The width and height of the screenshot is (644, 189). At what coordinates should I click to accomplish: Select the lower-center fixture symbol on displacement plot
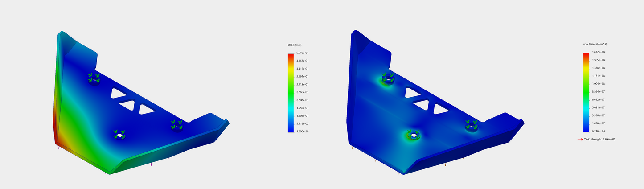pos(119,134)
